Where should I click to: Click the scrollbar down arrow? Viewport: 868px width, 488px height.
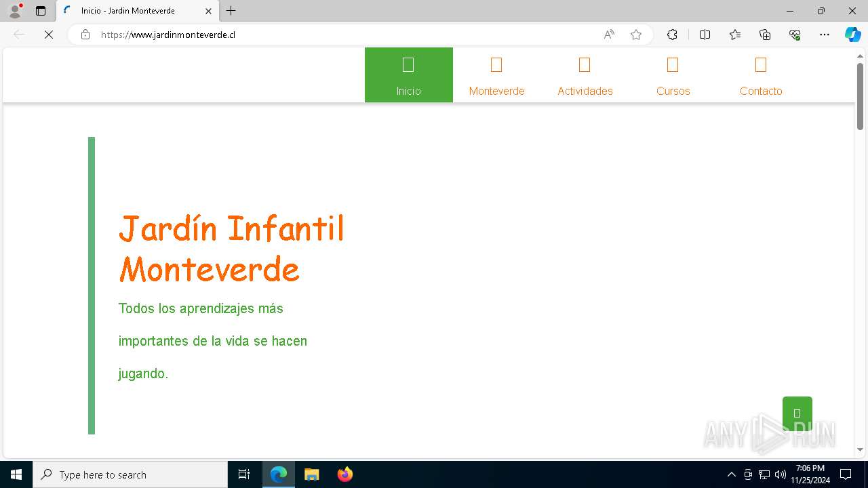coord(860,449)
